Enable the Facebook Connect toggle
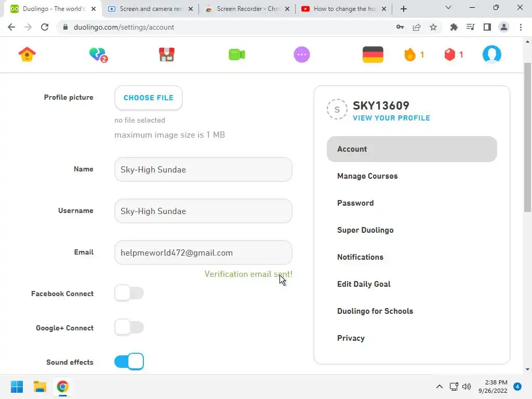 coord(129,293)
